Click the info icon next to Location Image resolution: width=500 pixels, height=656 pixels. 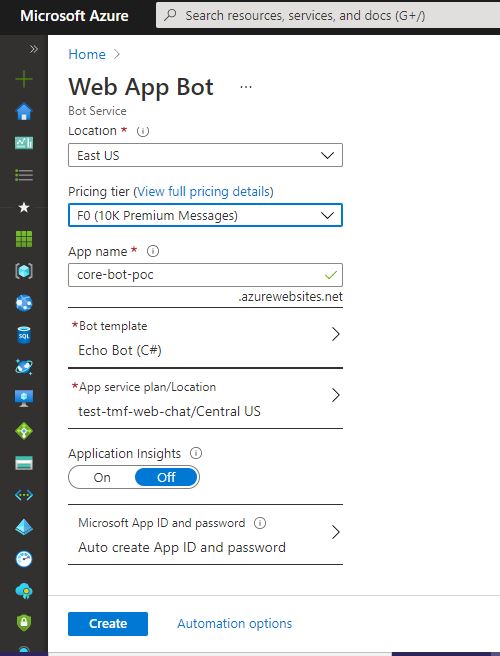coord(143,131)
